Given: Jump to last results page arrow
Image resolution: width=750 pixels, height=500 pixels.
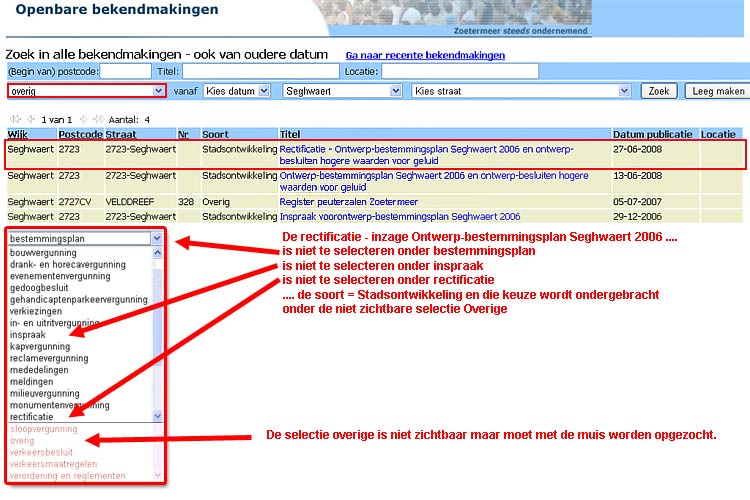Looking at the screenshot, I should [98, 119].
